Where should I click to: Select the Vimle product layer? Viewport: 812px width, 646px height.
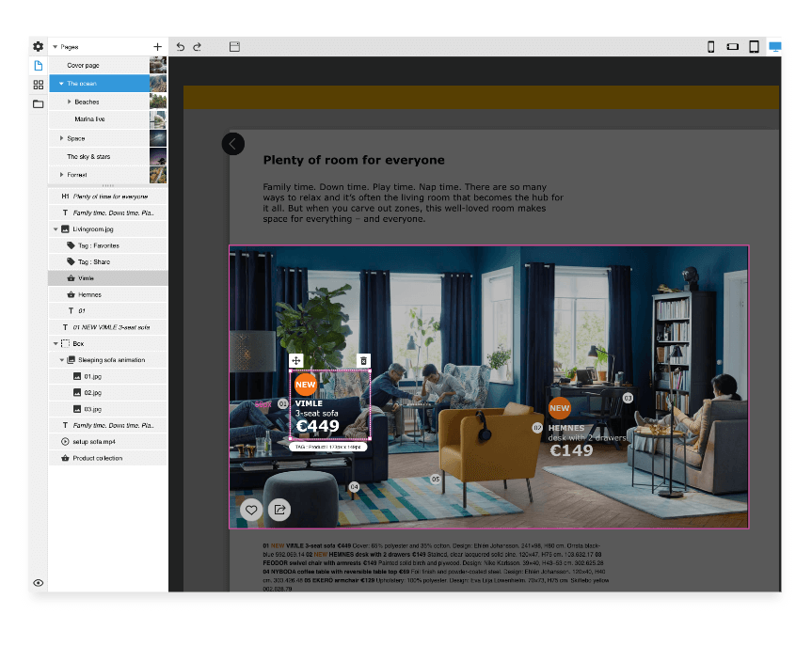[108, 278]
